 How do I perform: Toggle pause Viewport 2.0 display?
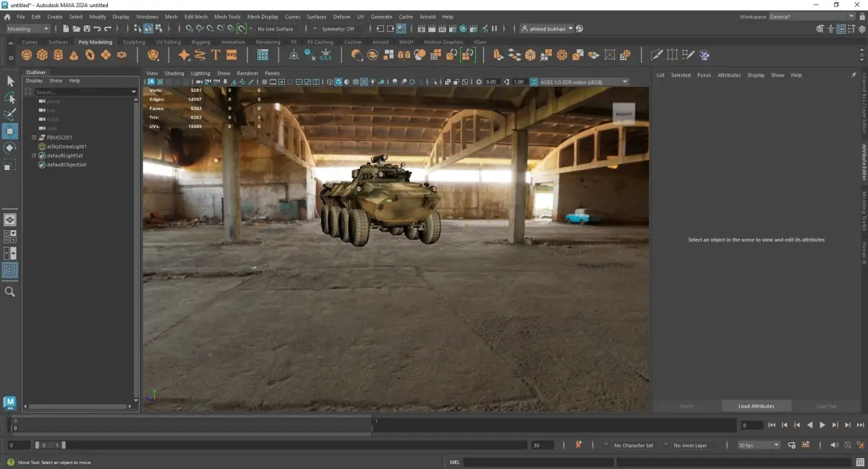pyautogui.click(x=495, y=29)
